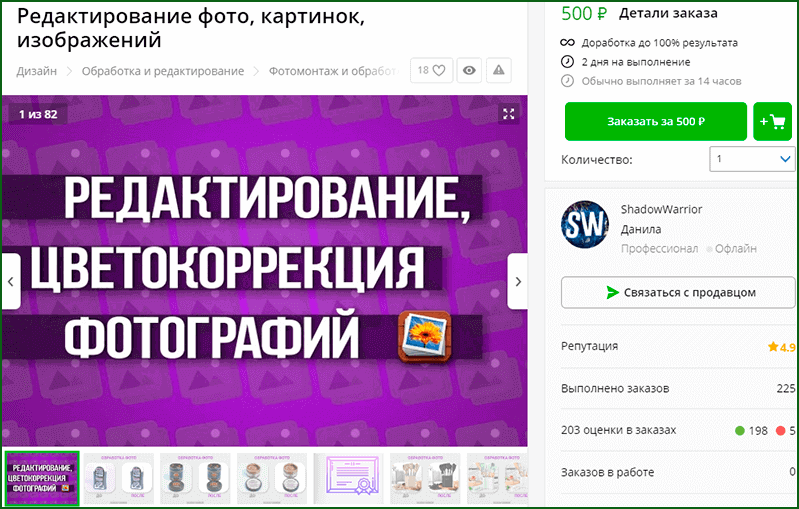Click the listing title heading
The image size is (799, 509).
(x=191, y=28)
